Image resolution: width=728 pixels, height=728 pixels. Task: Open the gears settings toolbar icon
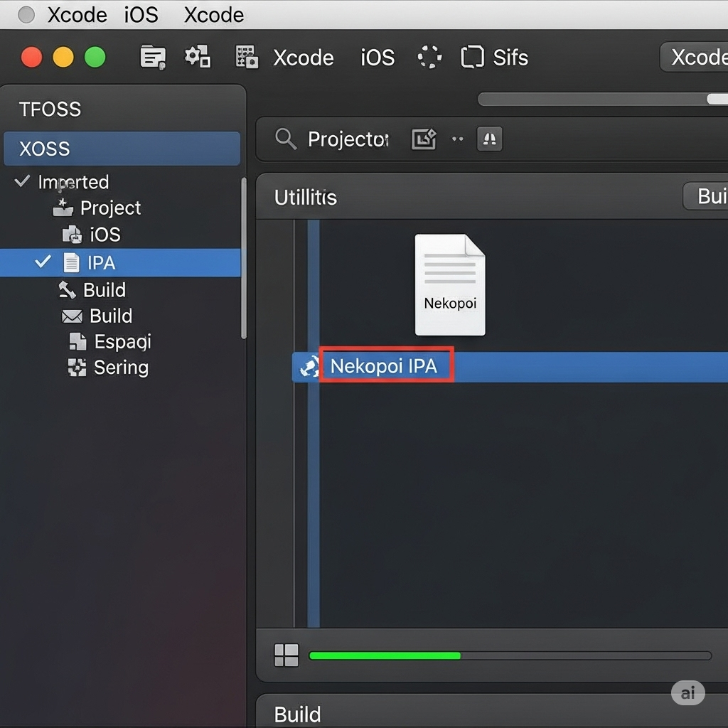198,57
